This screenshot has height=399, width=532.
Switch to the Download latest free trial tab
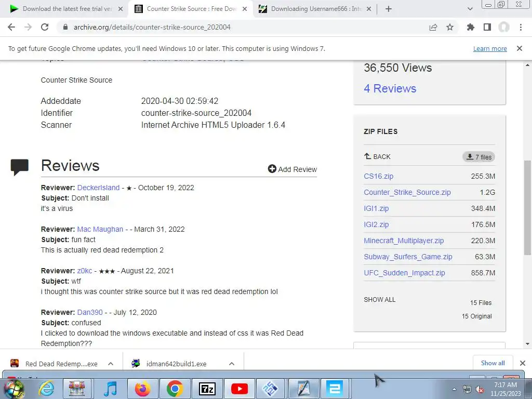66,9
